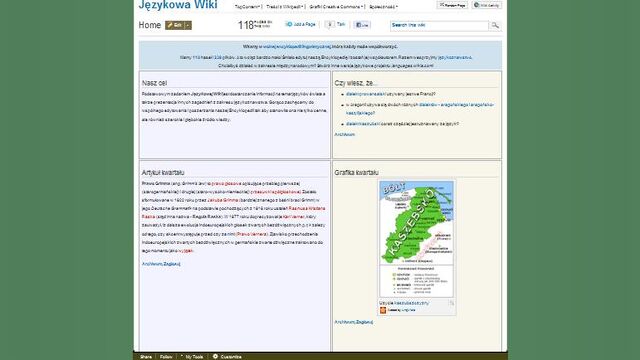This screenshot has height=360, width=640.
Task: Open the Jakuba Grimma red link
Action: [x=222, y=200]
